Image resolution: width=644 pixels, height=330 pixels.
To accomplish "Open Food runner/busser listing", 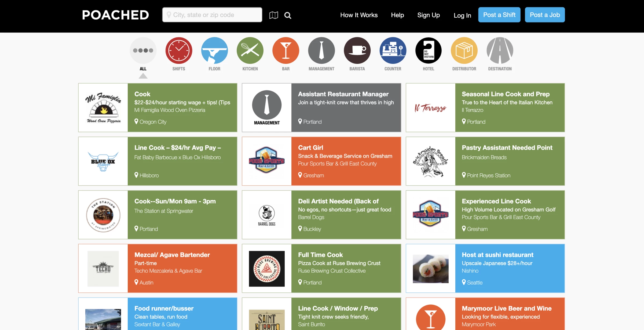I will (164, 309).
